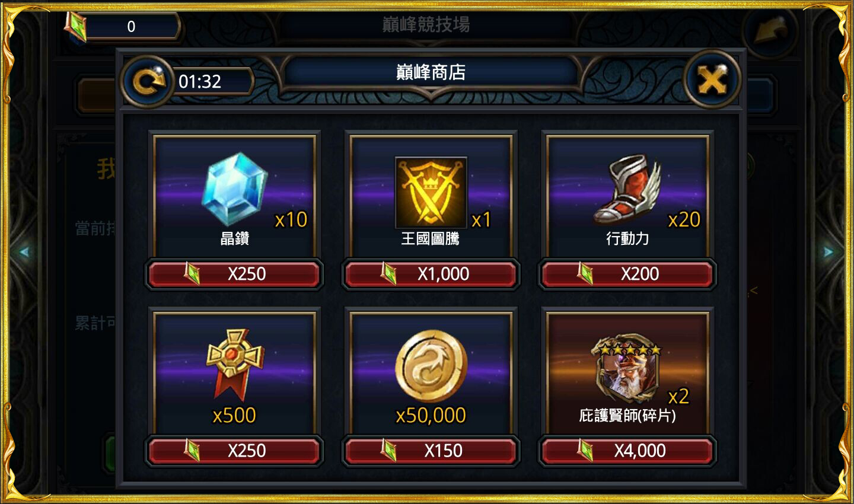Buy 晶鑽 for X250 tokens
The height and width of the screenshot is (504, 854).
point(235,274)
